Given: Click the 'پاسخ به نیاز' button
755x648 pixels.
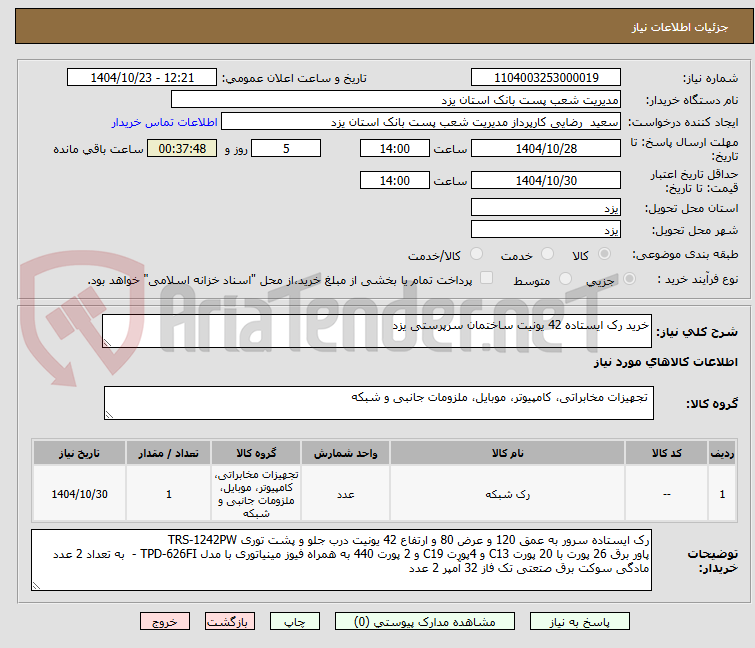Looking at the screenshot, I should (x=579, y=622).
